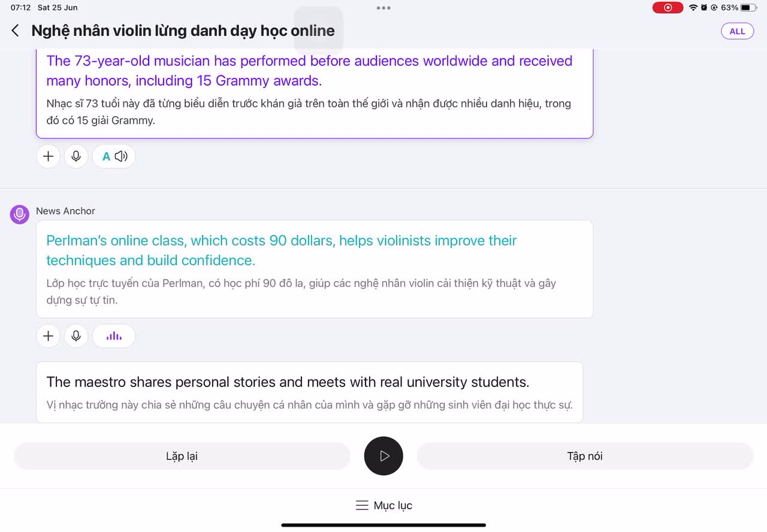
Task: Record with the microphone under the Perlman sentence
Action: (76, 336)
